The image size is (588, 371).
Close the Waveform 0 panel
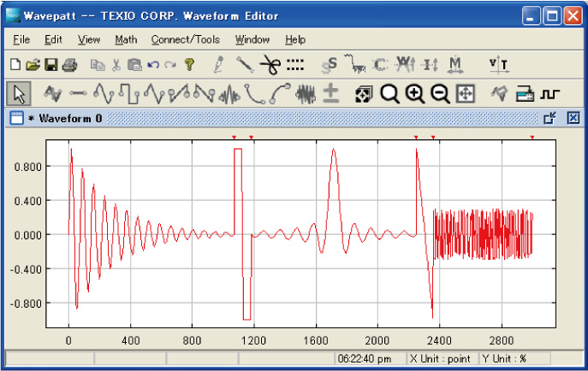pos(573,118)
